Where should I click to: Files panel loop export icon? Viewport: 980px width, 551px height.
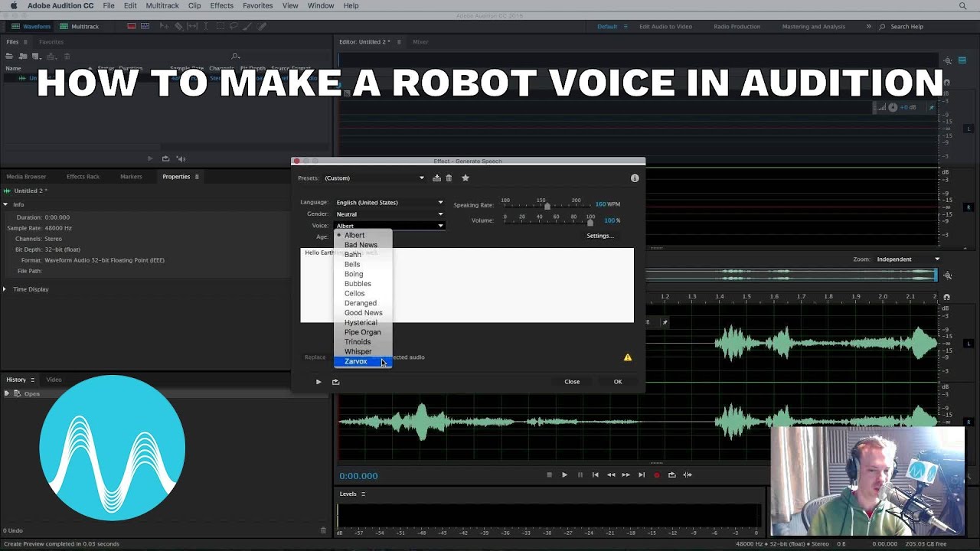165,158
